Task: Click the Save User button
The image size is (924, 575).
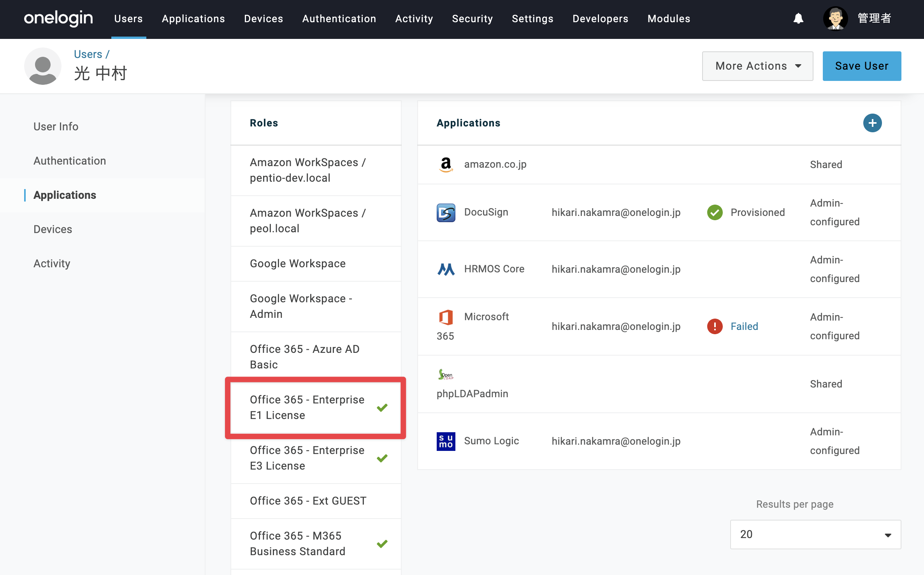Action: [x=862, y=66]
